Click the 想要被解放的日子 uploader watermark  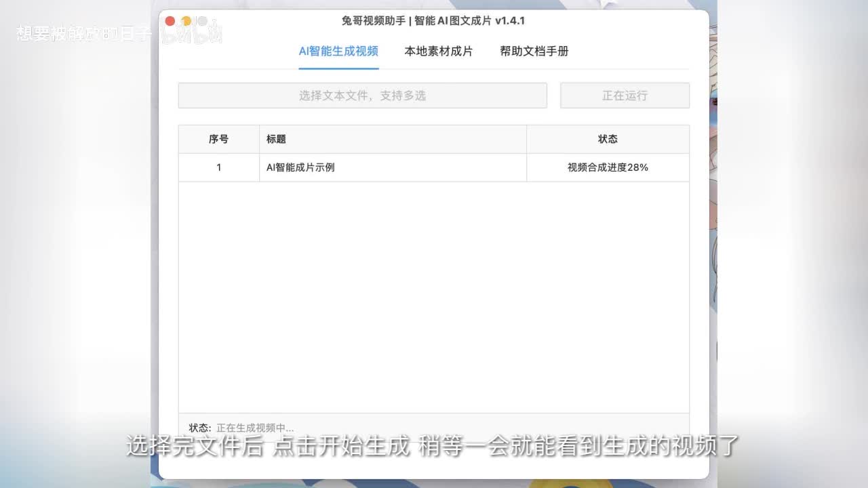(x=83, y=34)
